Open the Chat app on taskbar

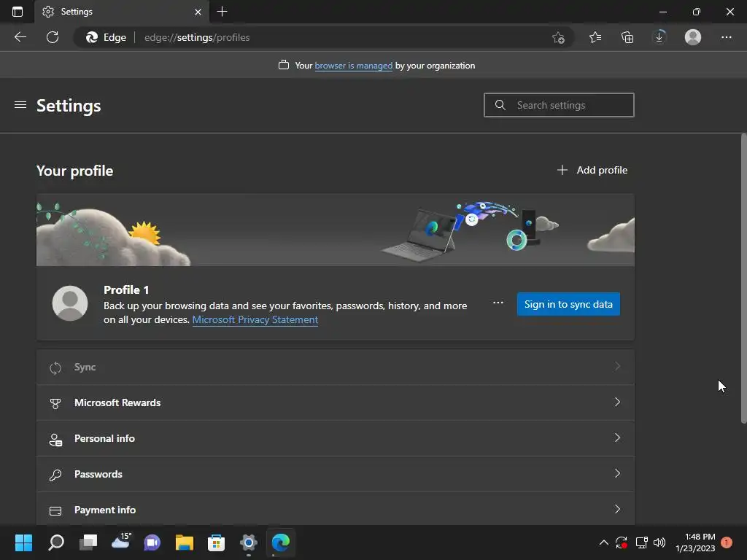click(x=152, y=542)
